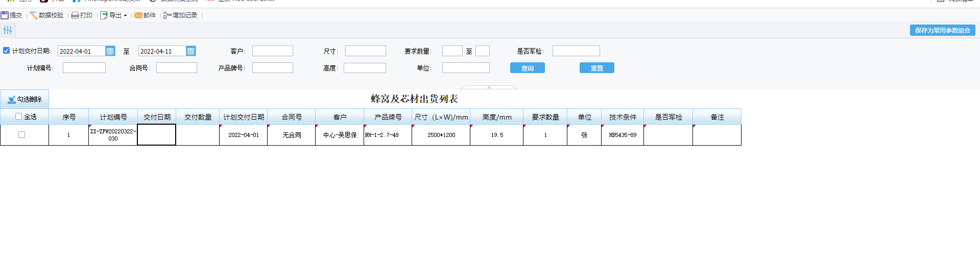Viewport: 980px width, 255px height.
Task: Click the 产品牌号 column header
Action: (388, 117)
